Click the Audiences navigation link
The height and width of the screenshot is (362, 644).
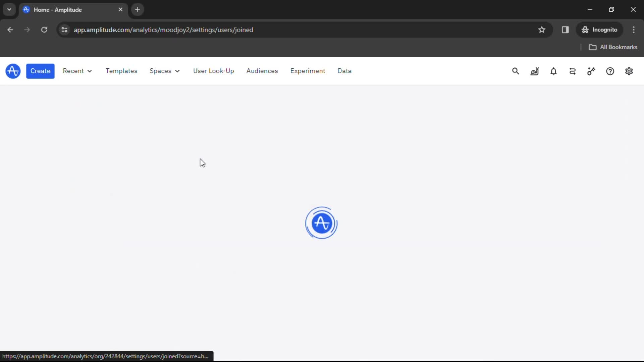pyautogui.click(x=262, y=71)
